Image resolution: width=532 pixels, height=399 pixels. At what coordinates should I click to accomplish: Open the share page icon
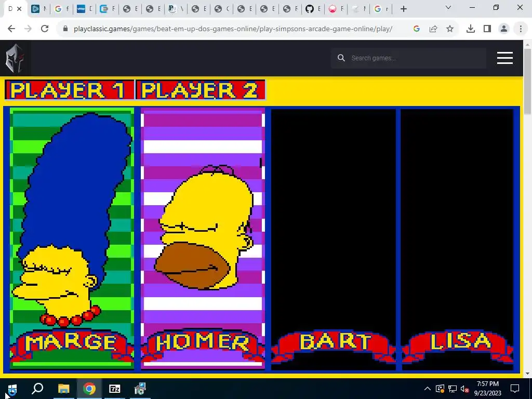coord(433,29)
